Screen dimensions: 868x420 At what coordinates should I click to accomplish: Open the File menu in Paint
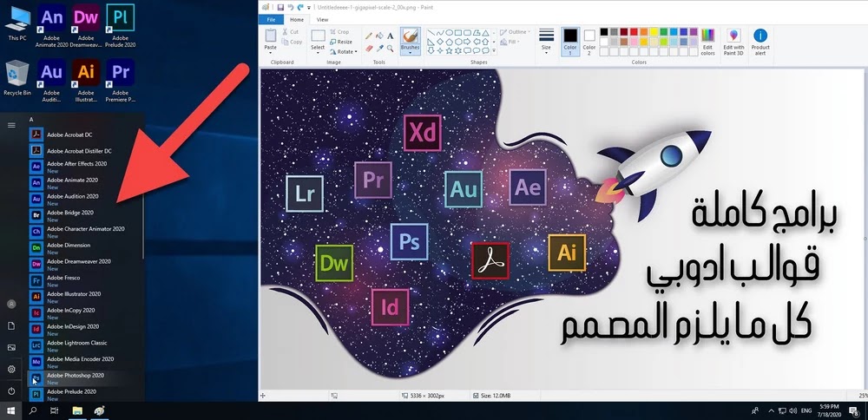271,19
